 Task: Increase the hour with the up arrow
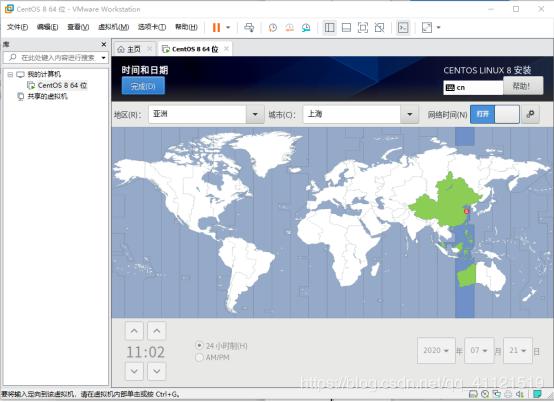click(x=134, y=331)
